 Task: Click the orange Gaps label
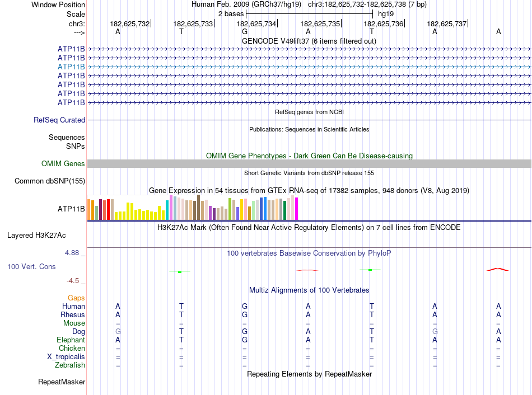[x=76, y=298]
